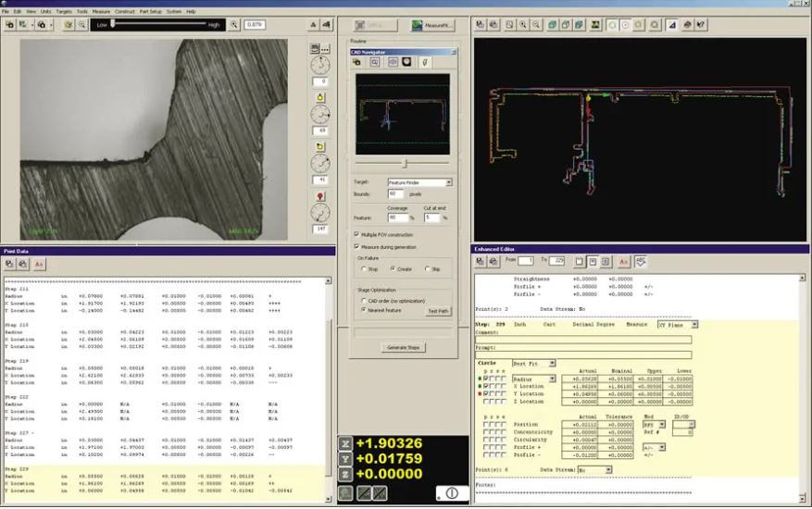Toggle Multiple FOV construction checkbox
This screenshot has height=509, width=812.
point(357,236)
